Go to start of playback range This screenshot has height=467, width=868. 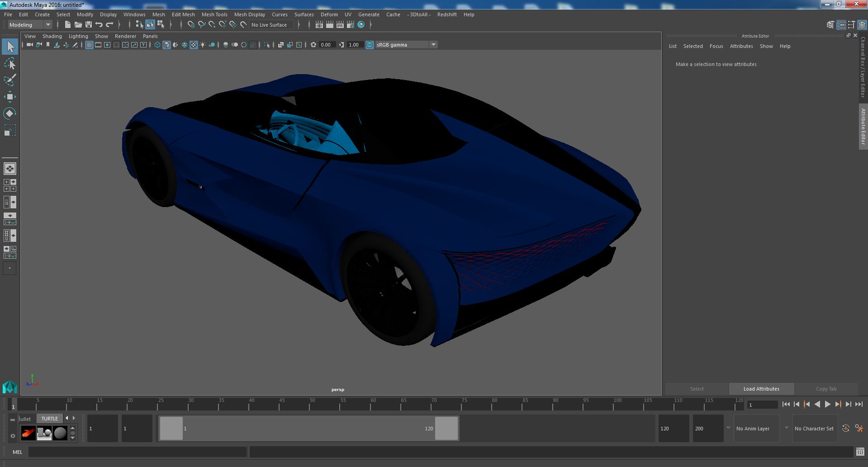click(x=786, y=405)
